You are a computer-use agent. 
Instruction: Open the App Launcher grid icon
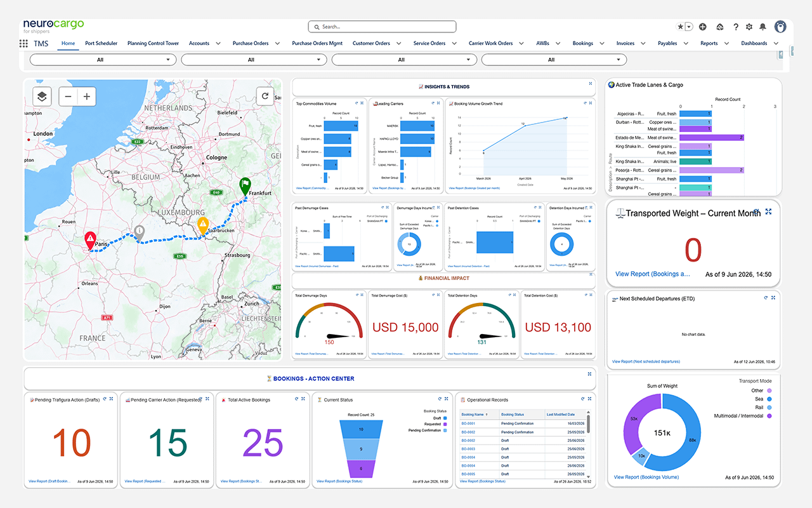click(x=23, y=44)
